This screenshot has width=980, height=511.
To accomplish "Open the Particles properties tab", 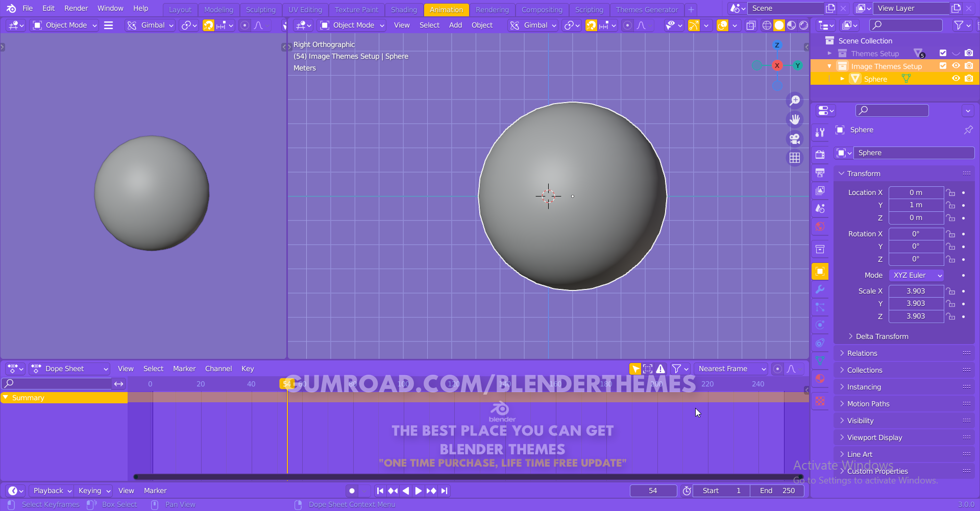I will click(x=820, y=307).
